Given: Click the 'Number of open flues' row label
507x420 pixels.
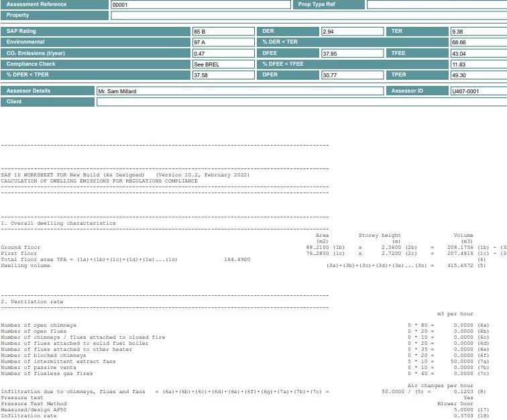Looking at the screenshot, I should [34, 331].
